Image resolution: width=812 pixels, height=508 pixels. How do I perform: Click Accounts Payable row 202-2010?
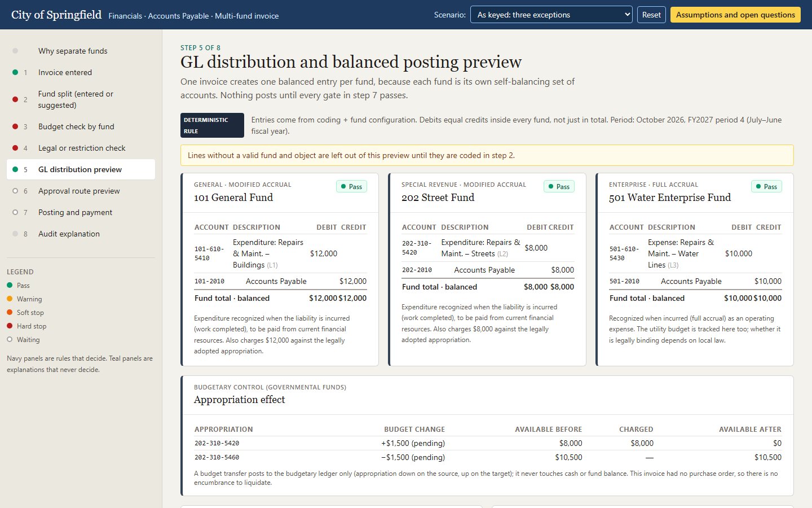coord(488,270)
